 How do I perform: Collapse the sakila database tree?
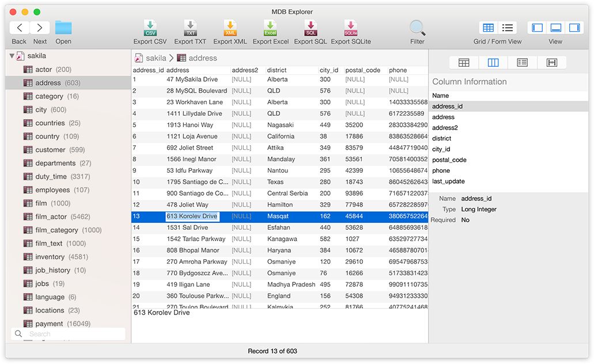pos(12,56)
